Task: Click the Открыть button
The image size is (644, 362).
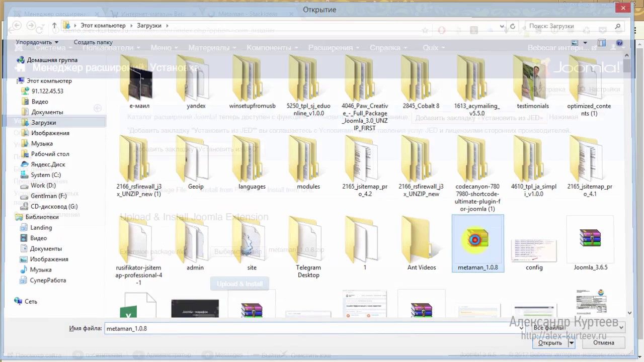Action: [550, 343]
